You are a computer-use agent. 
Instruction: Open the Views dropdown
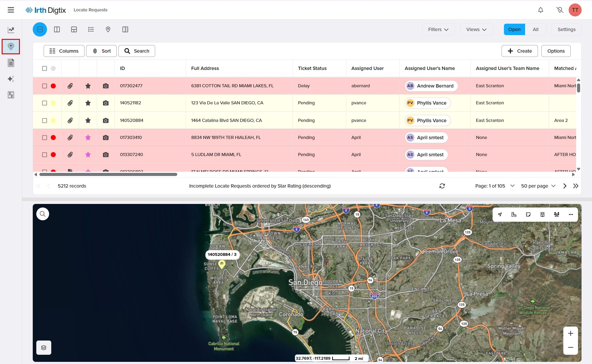point(476,29)
